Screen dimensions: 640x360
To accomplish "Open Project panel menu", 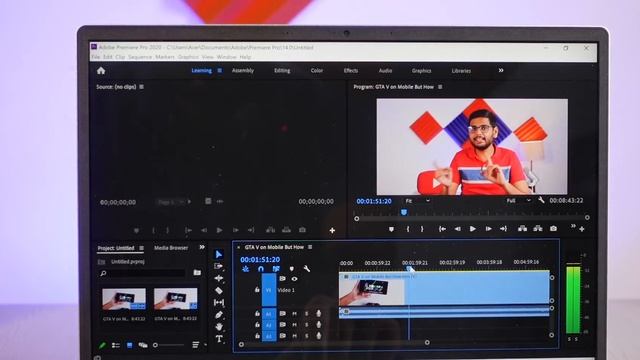I will click(142, 248).
